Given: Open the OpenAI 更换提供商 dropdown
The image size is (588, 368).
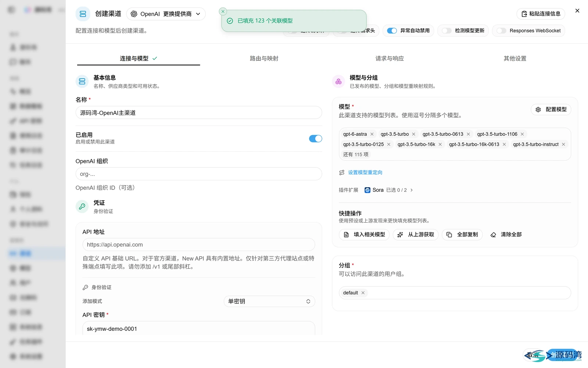Looking at the screenshot, I should click(166, 14).
